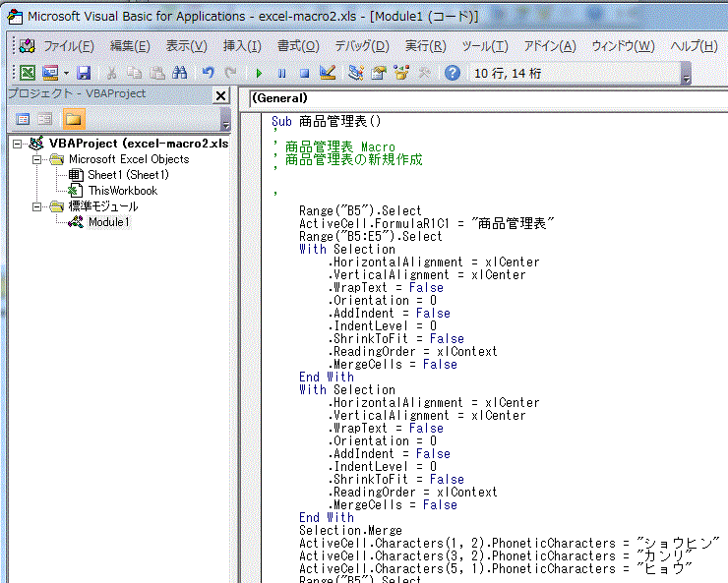This screenshot has width=728, height=583.
Task: Click the VBA icon left of the menu bar
Action: [27, 46]
